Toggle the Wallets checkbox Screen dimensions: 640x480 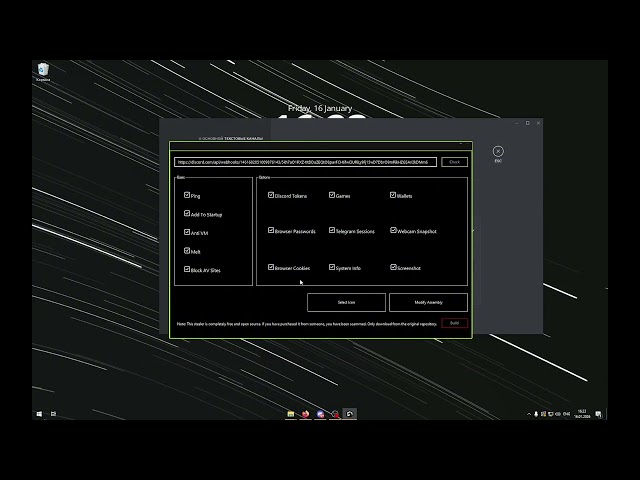393,195
